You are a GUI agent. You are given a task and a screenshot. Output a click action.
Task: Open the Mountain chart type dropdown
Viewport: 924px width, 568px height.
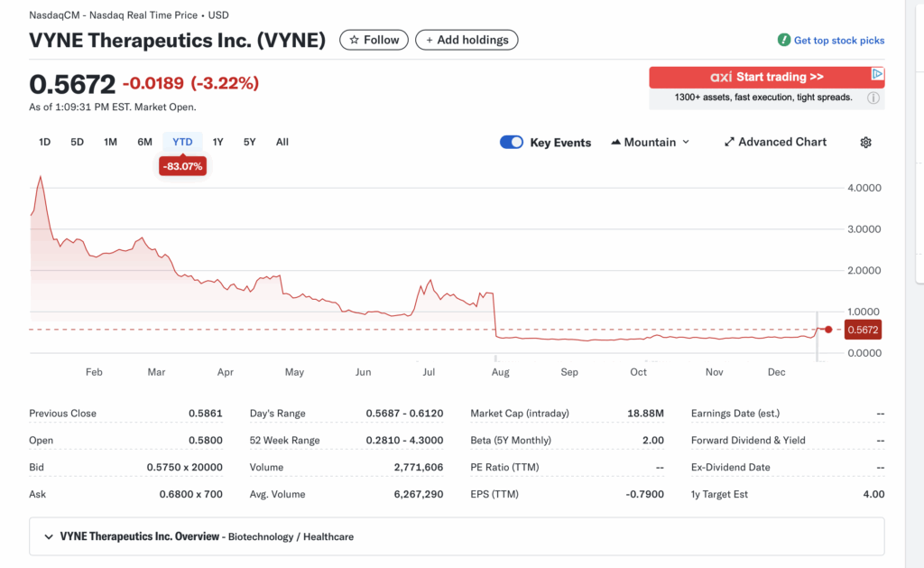pyautogui.click(x=650, y=142)
